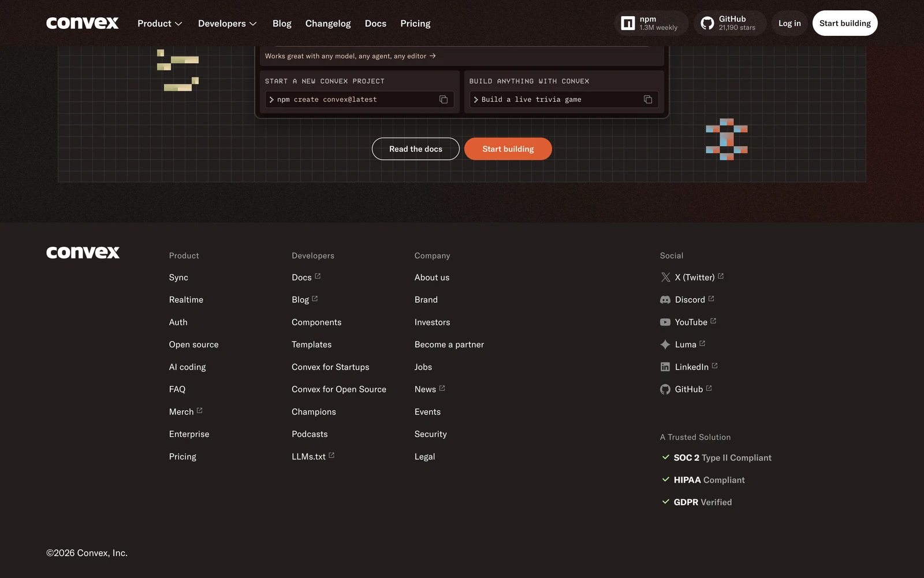This screenshot has width=924, height=578.
Task: Open the Legal link
Action: click(424, 457)
